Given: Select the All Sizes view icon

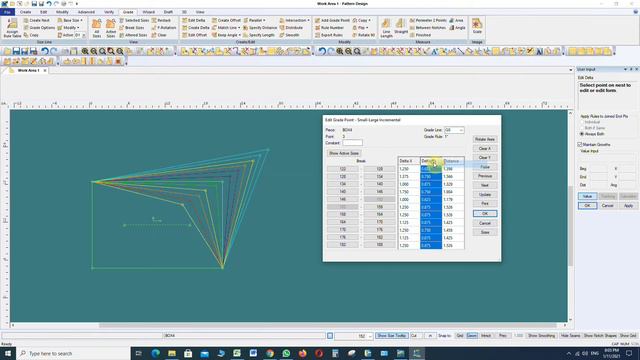Looking at the screenshot, I should click(97, 28).
